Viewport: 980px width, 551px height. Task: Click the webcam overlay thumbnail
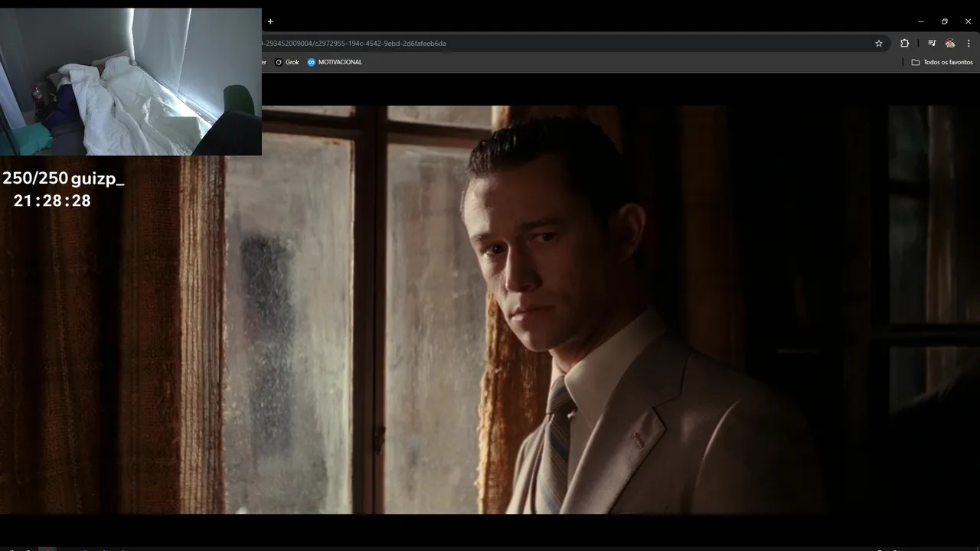131,82
